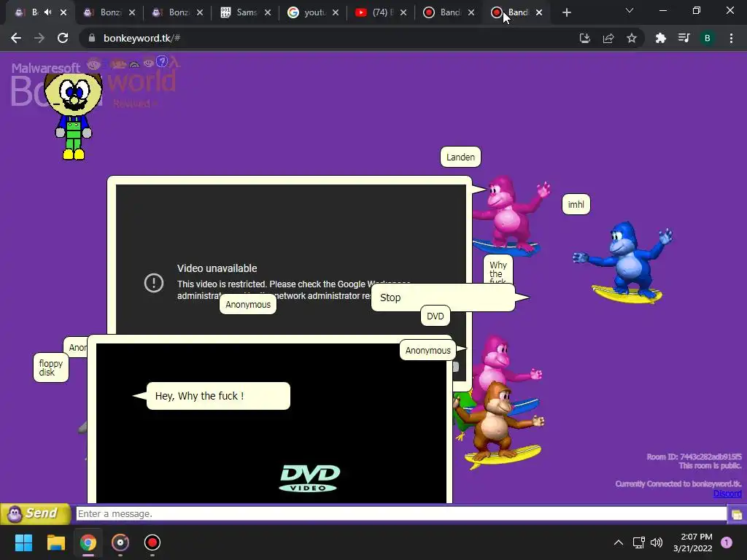Open a new tab

point(566,12)
